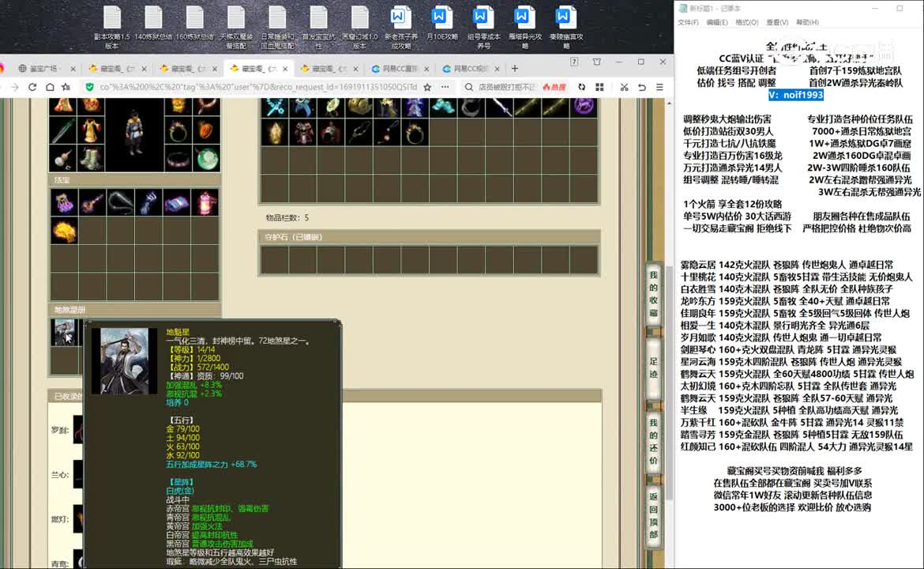Open the 副本攻略1.5版本 desktop file
924x569 pixels.
coord(112,27)
